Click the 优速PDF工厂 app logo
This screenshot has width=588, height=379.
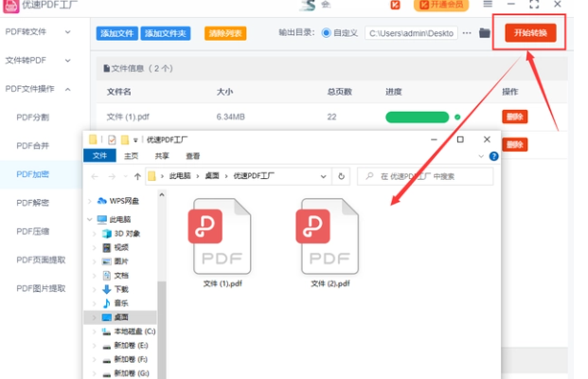[10, 6]
